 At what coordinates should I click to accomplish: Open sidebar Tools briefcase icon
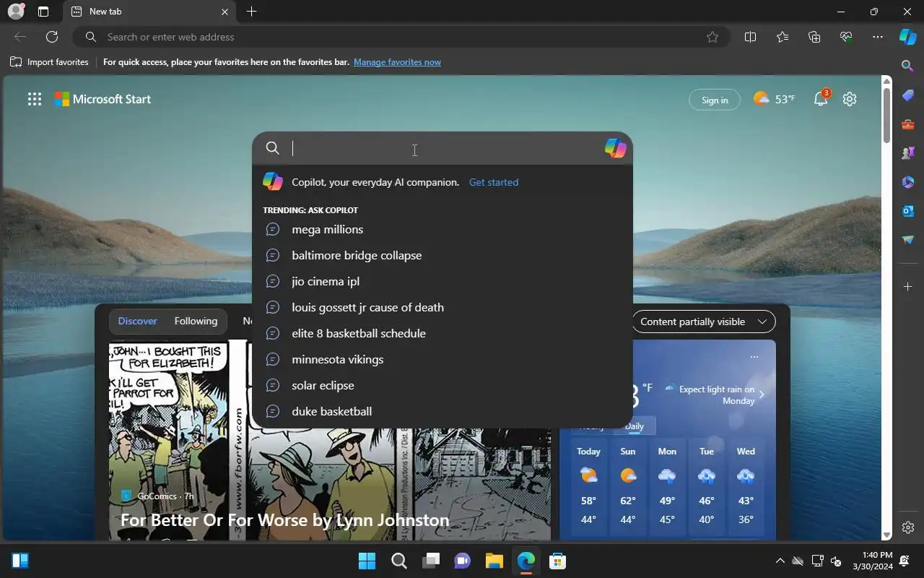908,124
